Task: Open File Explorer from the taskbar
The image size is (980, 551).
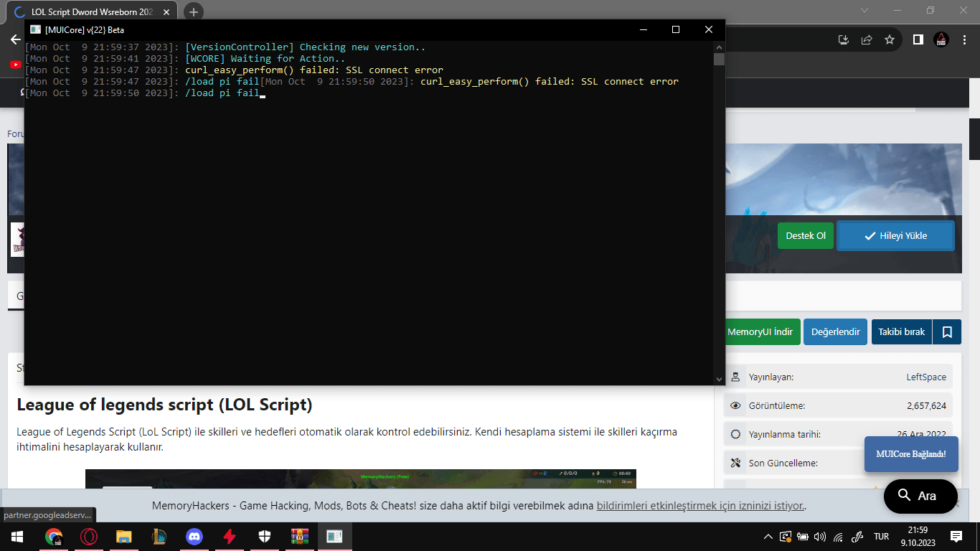Action: (124, 536)
